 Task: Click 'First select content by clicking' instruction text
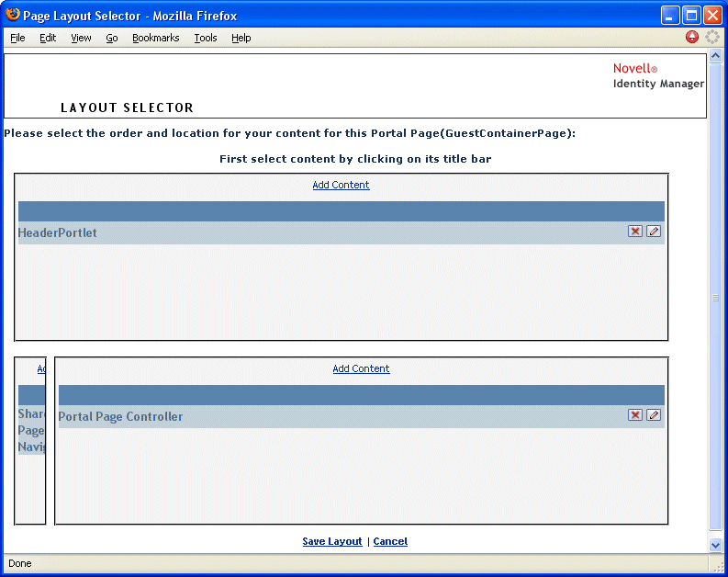[355, 159]
